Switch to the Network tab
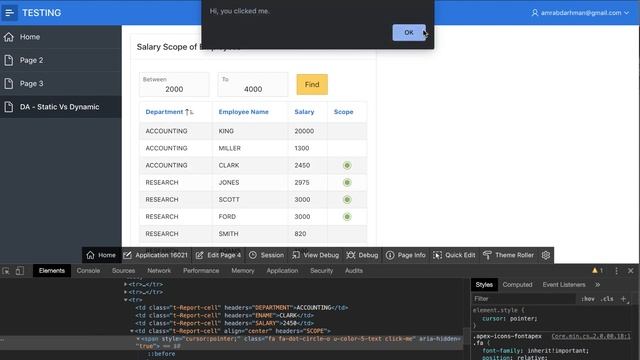The width and height of the screenshot is (640, 360). pyautogui.click(x=159, y=271)
